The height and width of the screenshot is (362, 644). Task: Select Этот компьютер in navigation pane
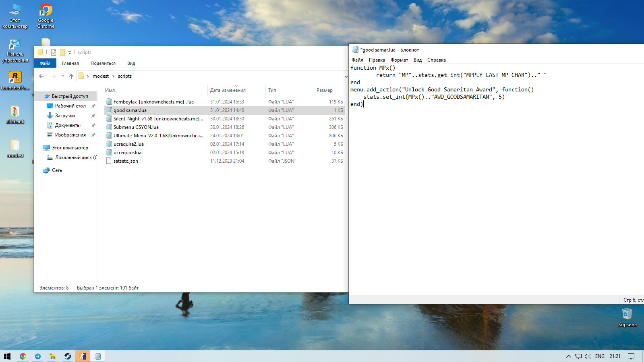pyautogui.click(x=70, y=148)
